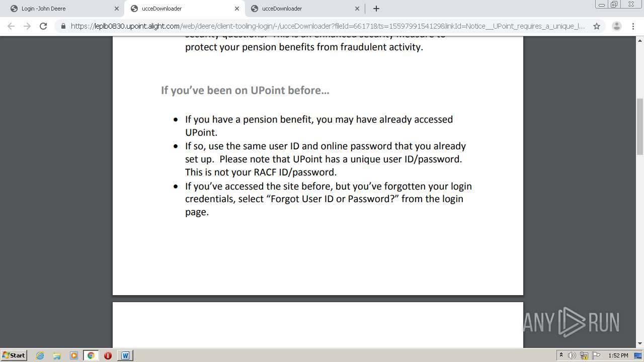Click "protect your pension benefits from fraudulent activity"
This screenshot has width=644, height=362.
tap(304, 47)
